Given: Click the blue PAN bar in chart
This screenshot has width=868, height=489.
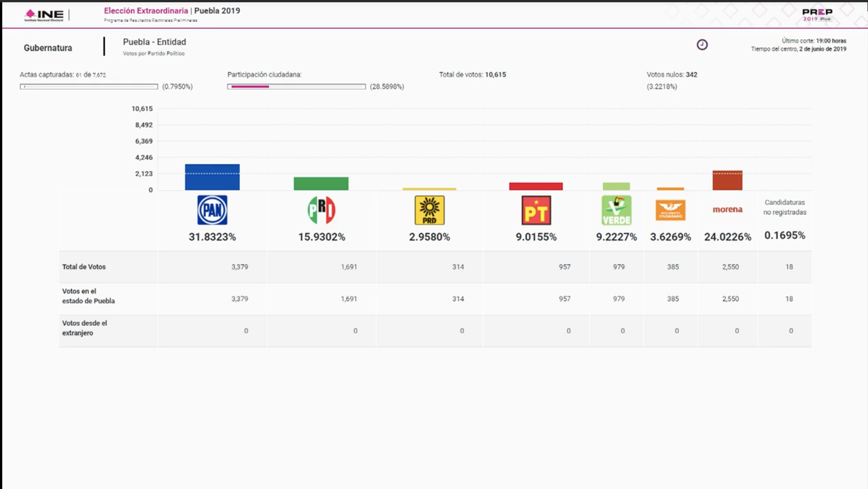Looking at the screenshot, I should coord(212,177).
